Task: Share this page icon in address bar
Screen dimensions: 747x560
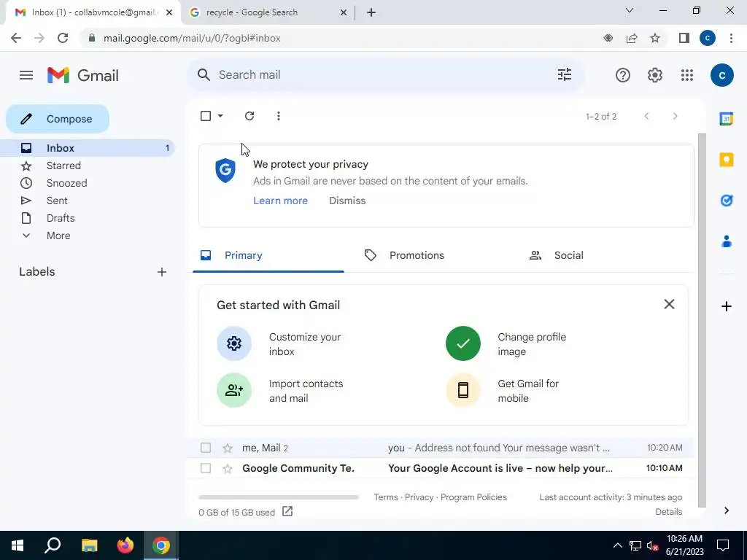Action: coord(632,38)
